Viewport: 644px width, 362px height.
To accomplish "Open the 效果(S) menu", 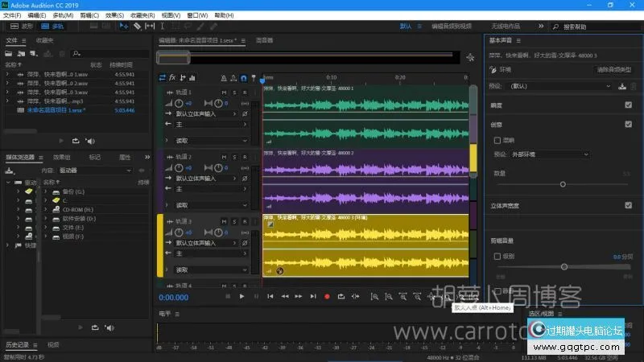I will point(115,14).
